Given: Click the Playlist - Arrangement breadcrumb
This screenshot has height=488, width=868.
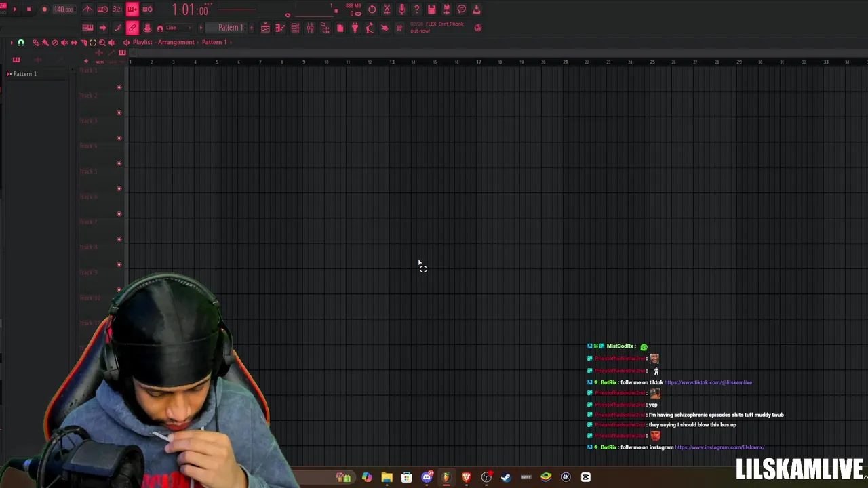Looking at the screenshot, I should coord(163,42).
